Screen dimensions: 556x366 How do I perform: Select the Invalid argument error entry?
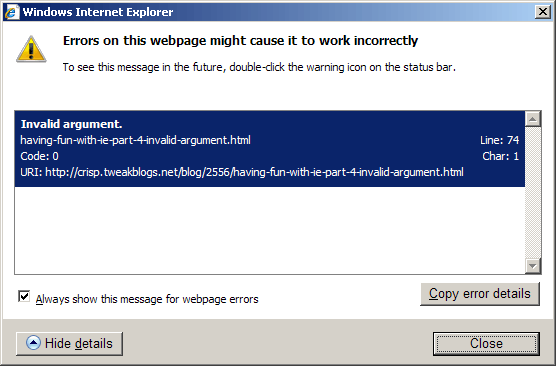click(x=269, y=149)
